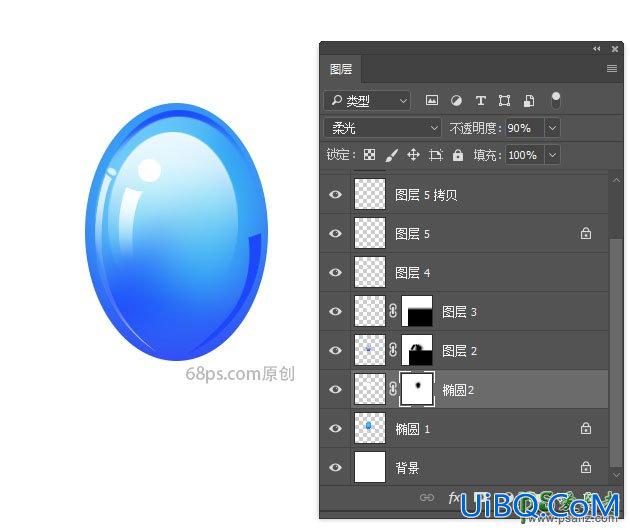Screen dimensions: 630x530
Task: Hide the 图层 4 layer
Action: click(x=335, y=272)
